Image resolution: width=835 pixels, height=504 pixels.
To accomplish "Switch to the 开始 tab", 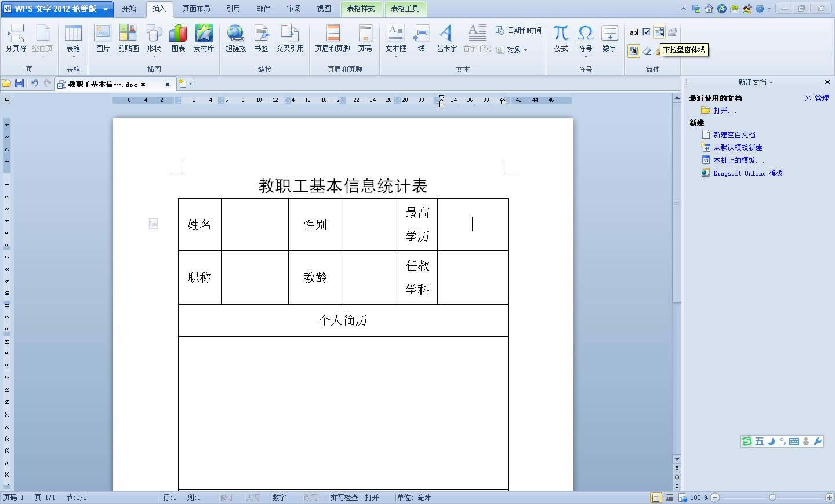I will tap(129, 9).
